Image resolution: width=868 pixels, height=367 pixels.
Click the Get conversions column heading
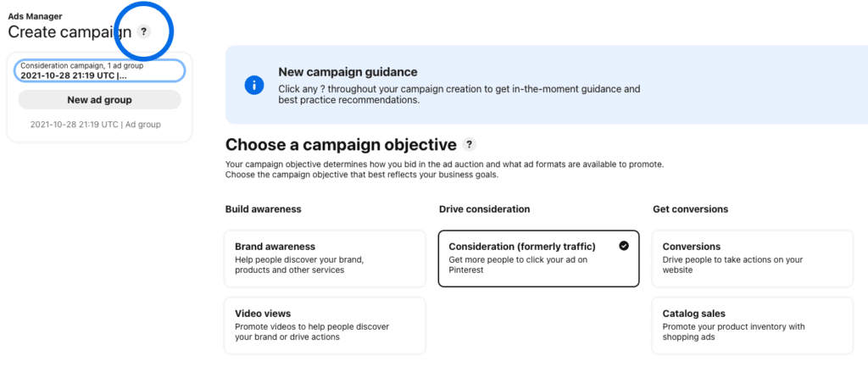690,209
